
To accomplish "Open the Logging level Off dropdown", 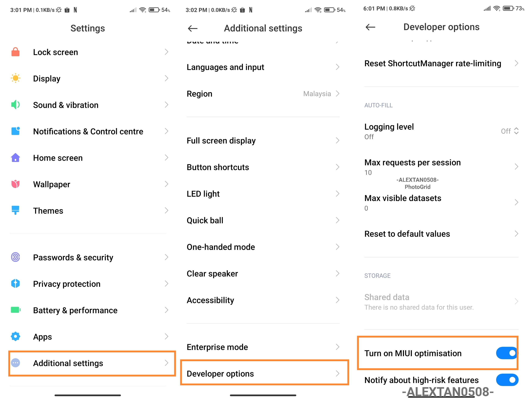I will 510,131.
